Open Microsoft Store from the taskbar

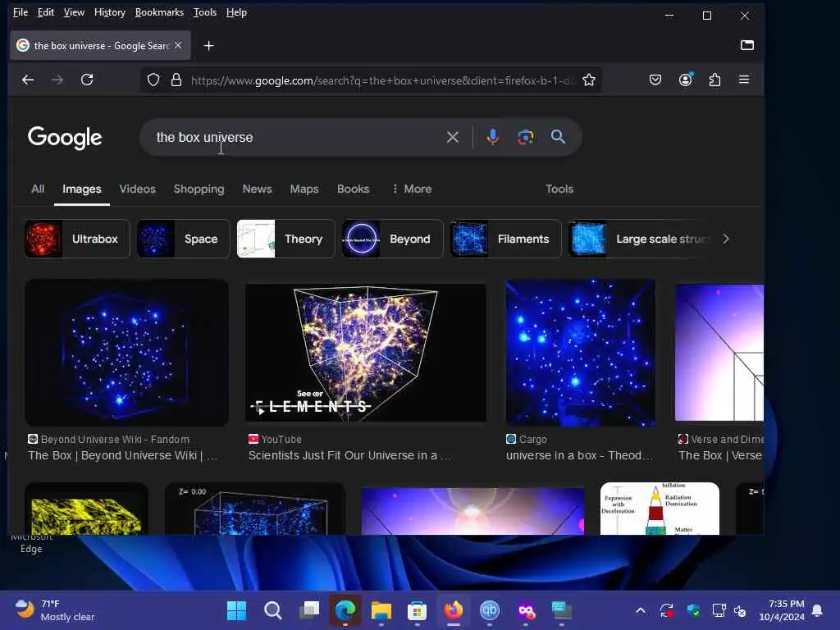pyautogui.click(x=417, y=610)
